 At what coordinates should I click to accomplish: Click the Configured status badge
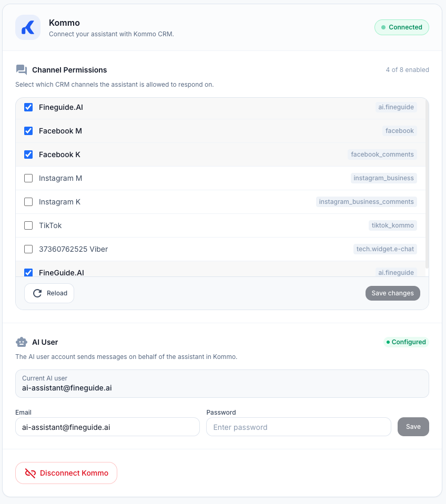[x=406, y=342]
